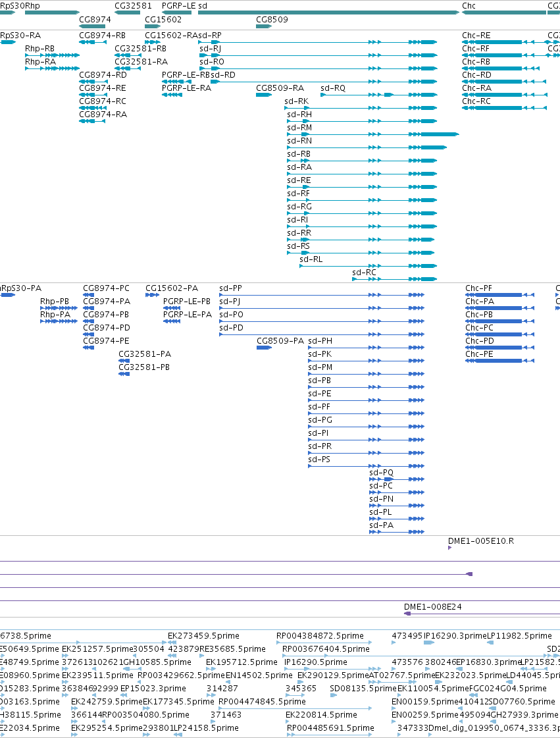Click EST label EK195712.5prime
Image resolution: width=560 pixels, height=738 pixels.
pos(242,662)
